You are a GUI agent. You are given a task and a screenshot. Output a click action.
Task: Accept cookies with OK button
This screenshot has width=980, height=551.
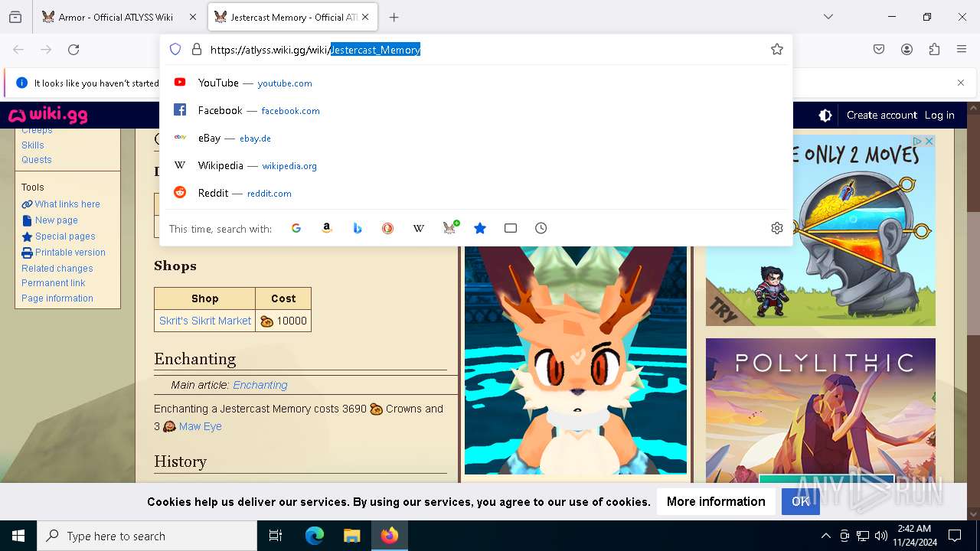[x=800, y=501]
